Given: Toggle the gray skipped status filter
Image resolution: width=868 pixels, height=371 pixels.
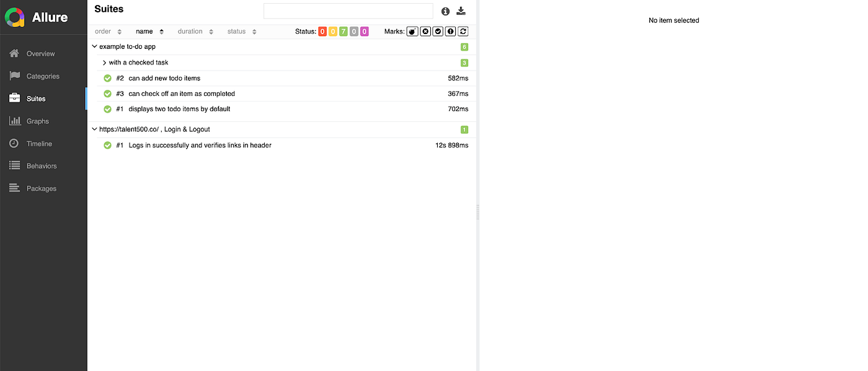Looking at the screenshot, I should (354, 32).
